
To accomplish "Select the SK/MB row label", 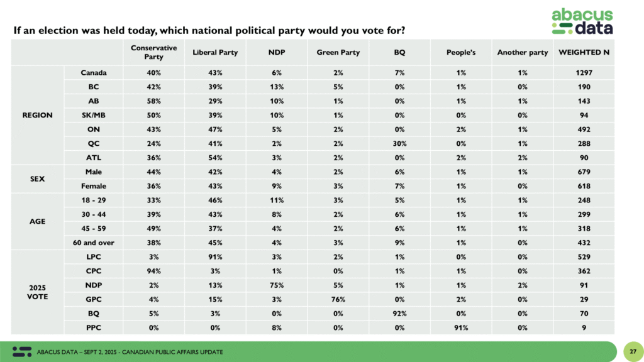I will 94,115.
